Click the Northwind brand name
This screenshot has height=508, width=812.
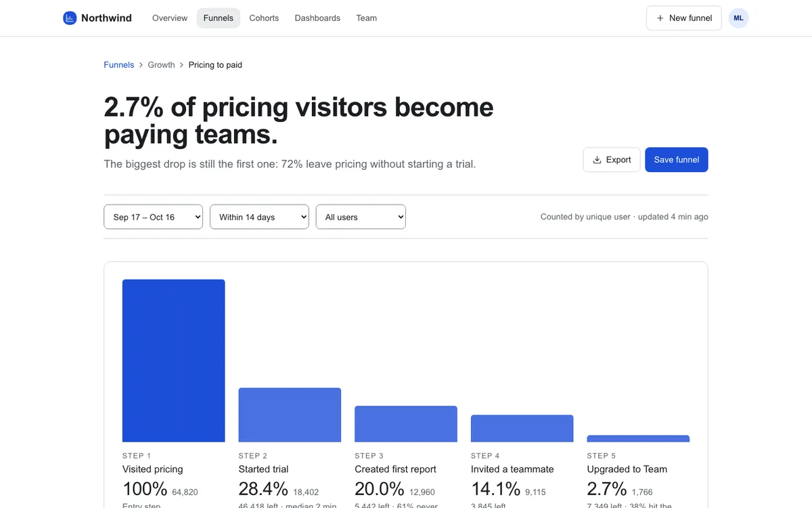pos(106,18)
